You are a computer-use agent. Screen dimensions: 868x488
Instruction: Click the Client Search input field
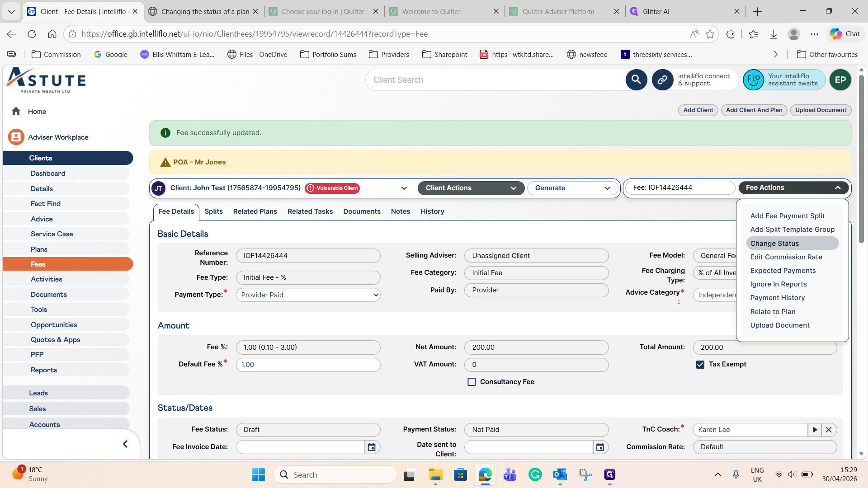tap(495, 80)
